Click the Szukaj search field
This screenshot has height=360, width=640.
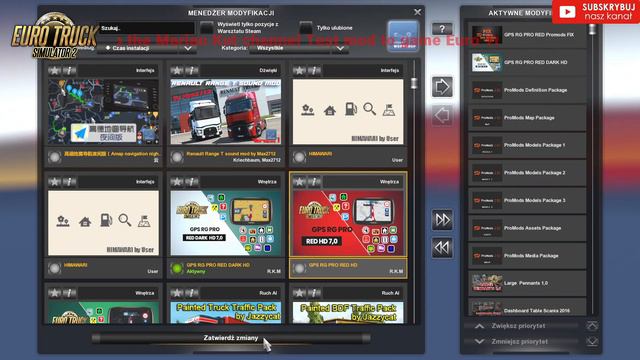[x=147, y=28]
